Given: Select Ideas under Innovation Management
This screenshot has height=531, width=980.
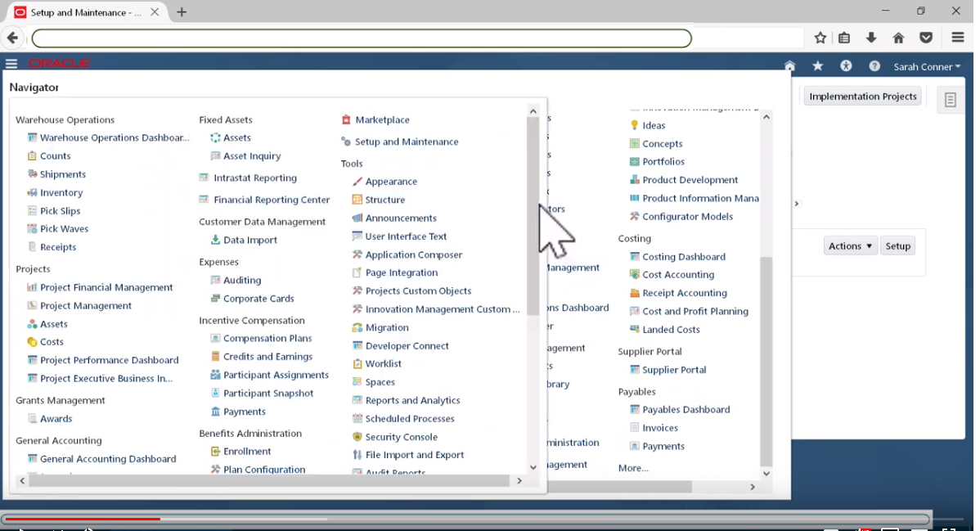Looking at the screenshot, I should click(654, 125).
